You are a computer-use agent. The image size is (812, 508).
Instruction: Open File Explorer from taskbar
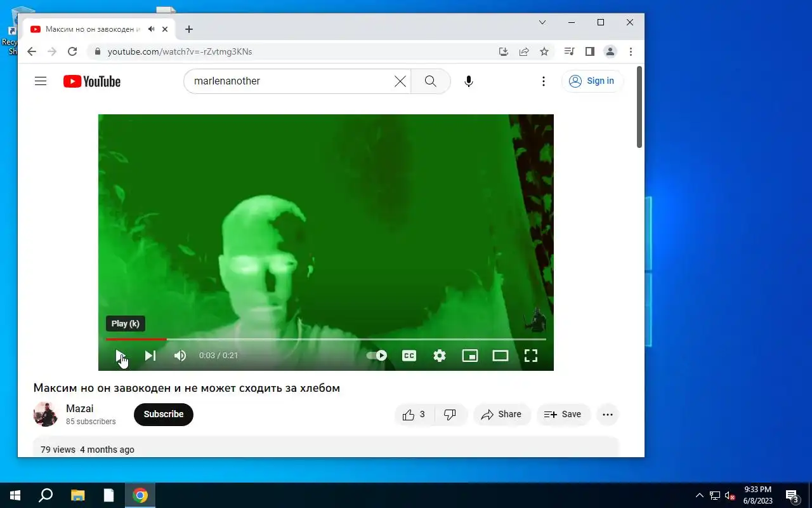click(77, 495)
